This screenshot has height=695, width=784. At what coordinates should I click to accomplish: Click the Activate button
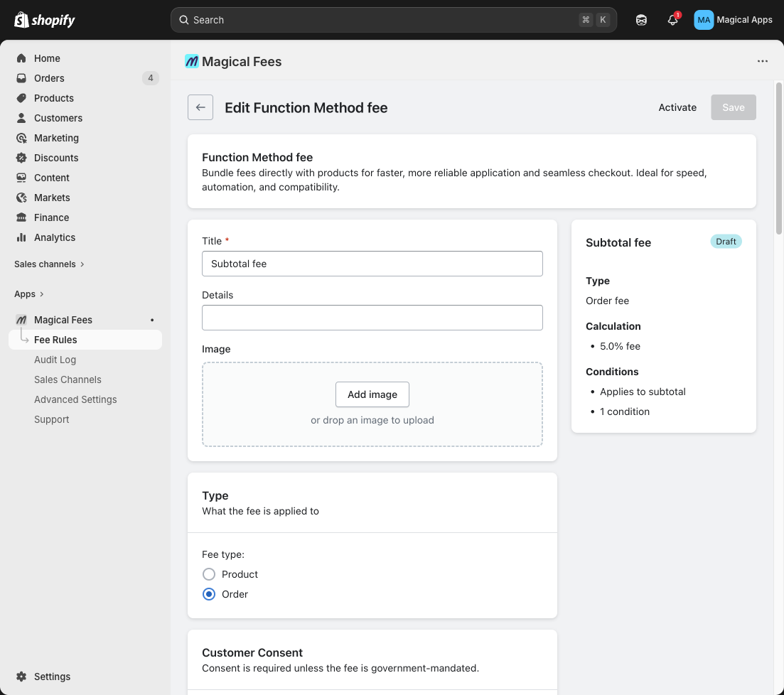click(677, 107)
